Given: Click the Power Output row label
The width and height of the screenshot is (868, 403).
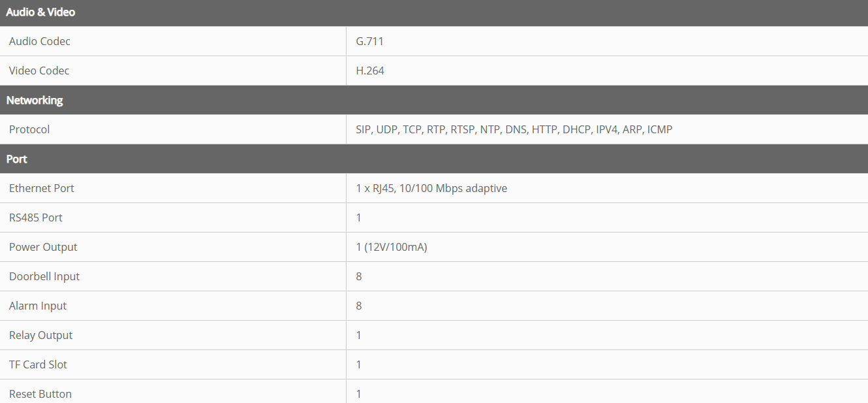Looking at the screenshot, I should click(x=43, y=247).
